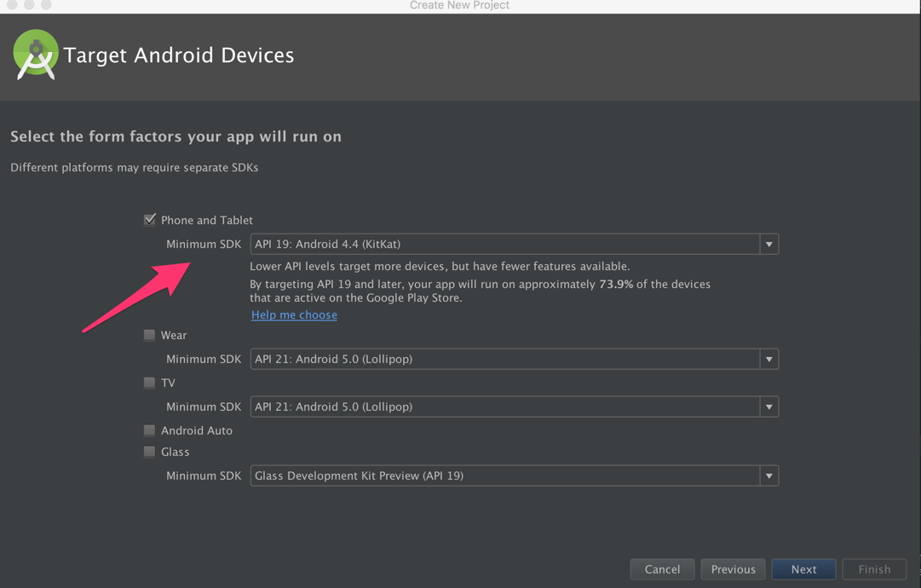Click the disabled Finish button
The height and width of the screenshot is (588, 921).
[x=875, y=569]
